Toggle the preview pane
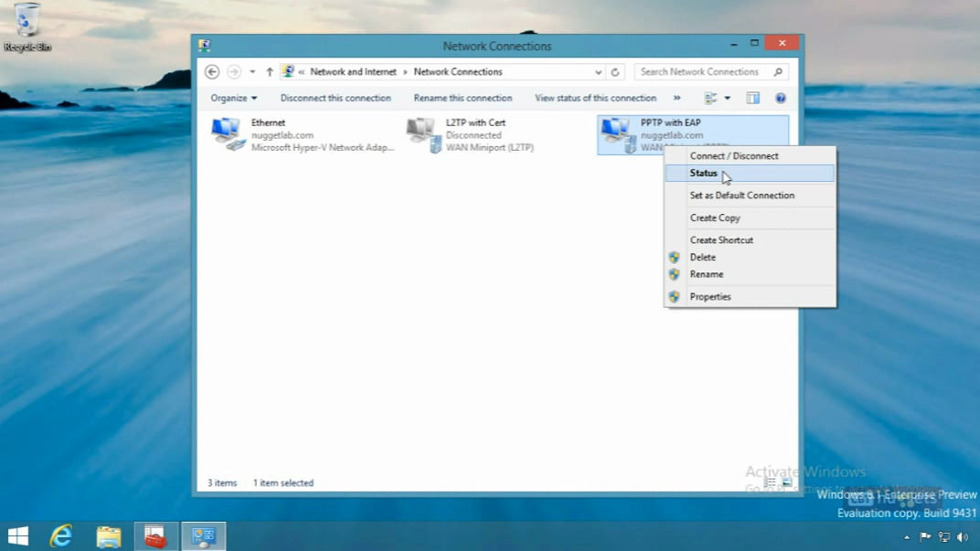This screenshot has width=980, height=551. pos(752,98)
